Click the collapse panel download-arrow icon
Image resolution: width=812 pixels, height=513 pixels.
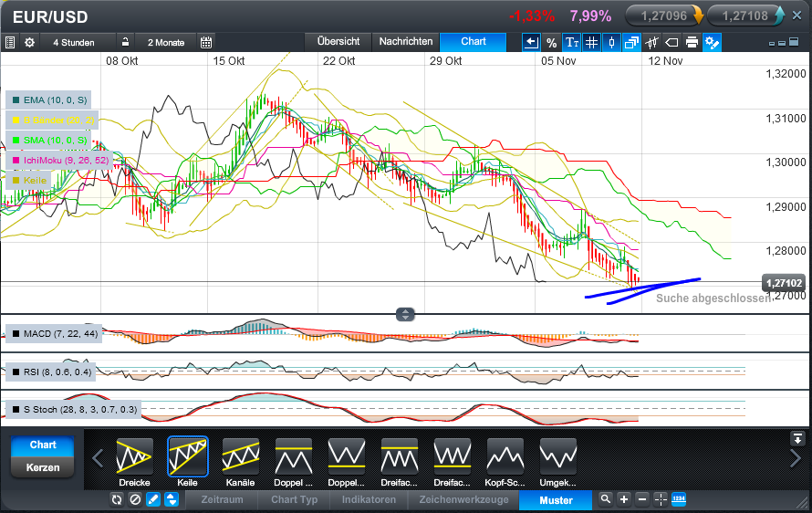click(797, 438)
